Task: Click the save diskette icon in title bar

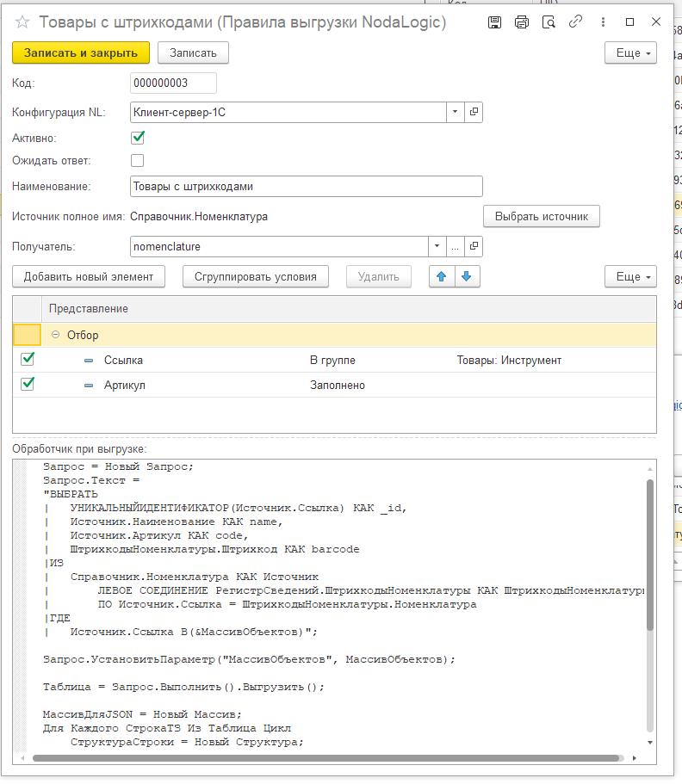Action: pos(494,22)
